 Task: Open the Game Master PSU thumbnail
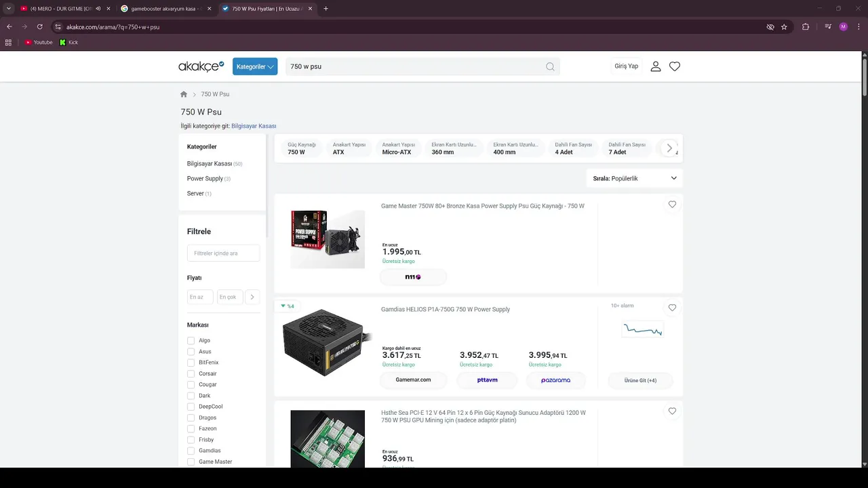point(328,239)
